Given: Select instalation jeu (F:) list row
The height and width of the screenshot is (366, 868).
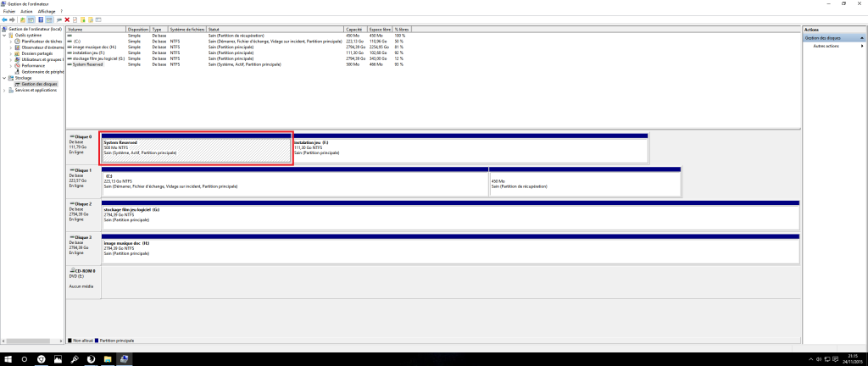Looking at the screenshot, I should 236,53.
